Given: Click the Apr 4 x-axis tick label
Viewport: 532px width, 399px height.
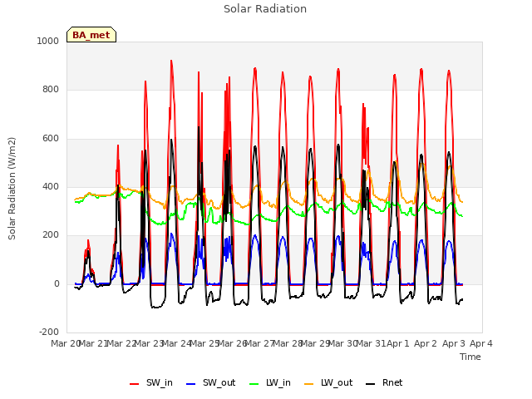Looking at the screenshot, I should 481,343.
